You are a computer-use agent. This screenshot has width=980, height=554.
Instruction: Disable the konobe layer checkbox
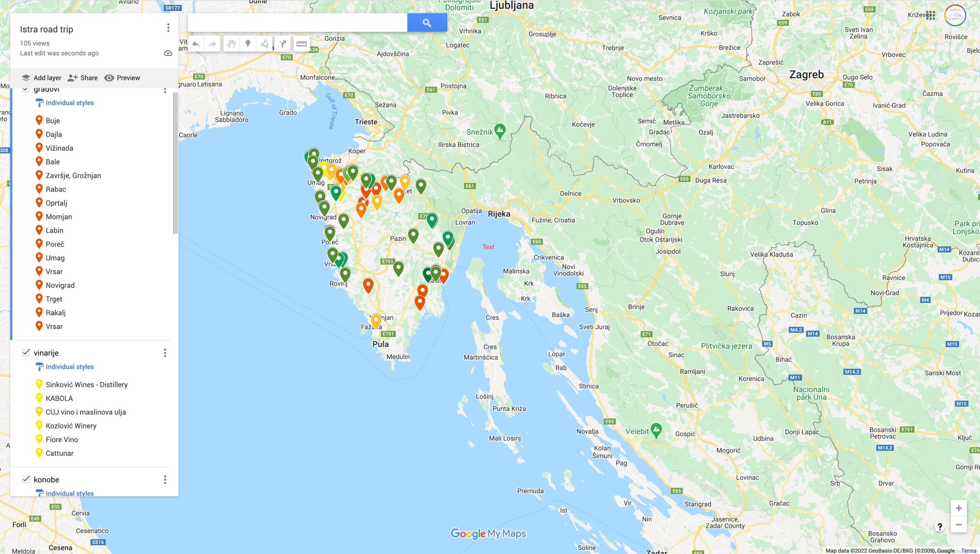tap(26, 479)
